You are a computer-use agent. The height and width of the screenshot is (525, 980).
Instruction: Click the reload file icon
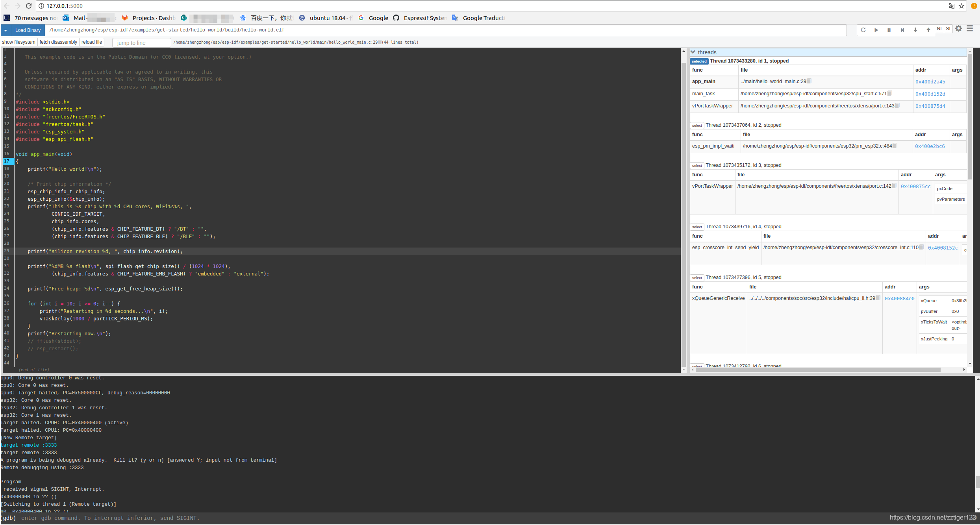click(91, 41)
